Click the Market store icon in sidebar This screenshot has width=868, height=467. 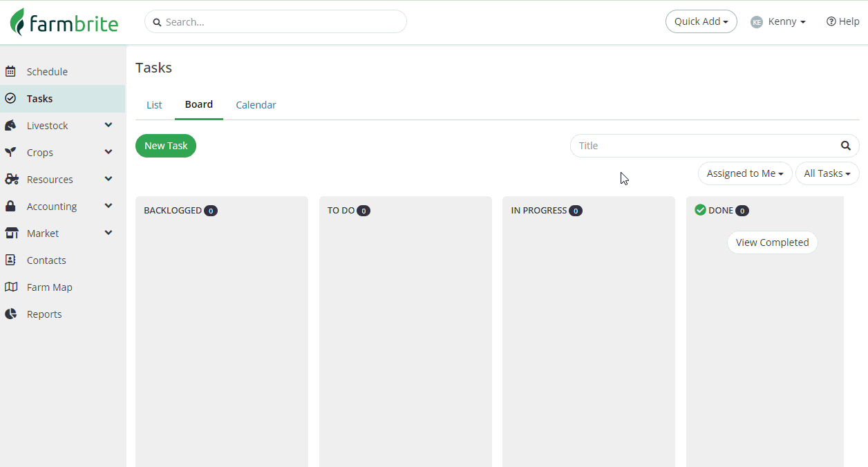11,233
